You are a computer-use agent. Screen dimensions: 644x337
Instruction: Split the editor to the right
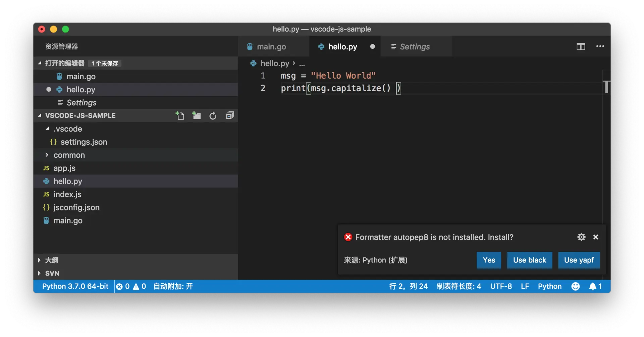click(x=581, y=47)
